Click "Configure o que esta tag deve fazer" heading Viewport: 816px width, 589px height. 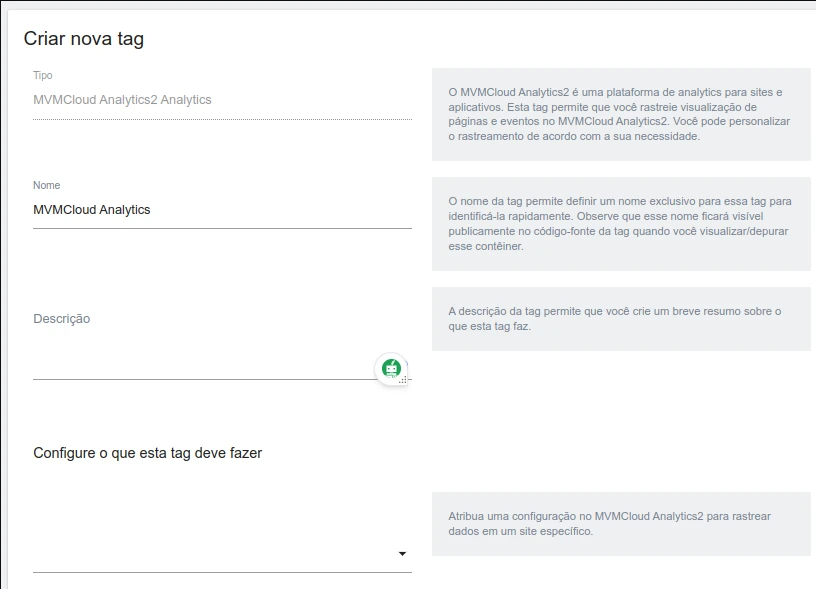tap(147, 453)
